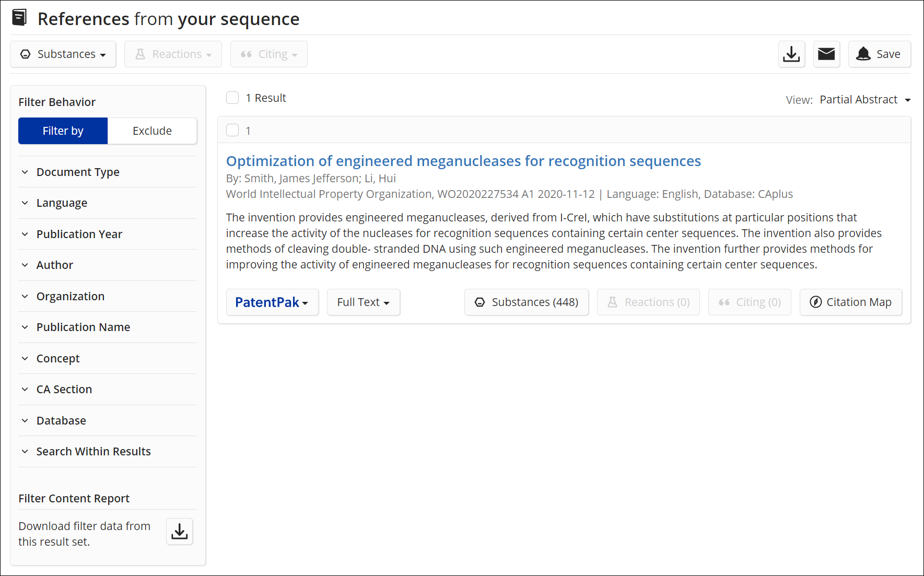The width and height of the screenshot is (924, 576).
Task: Open the engineered meganucleases patent title link
Action: (x=463, y=161)
